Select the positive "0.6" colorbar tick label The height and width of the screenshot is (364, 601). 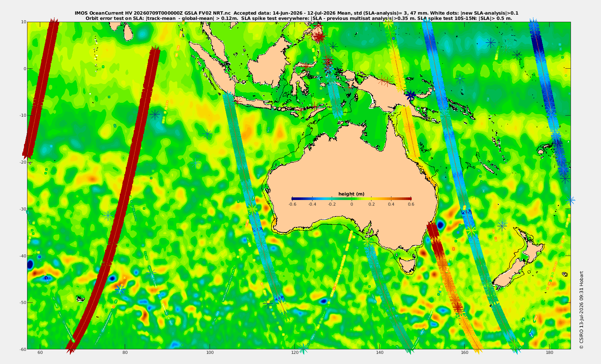tap(411, 204)
